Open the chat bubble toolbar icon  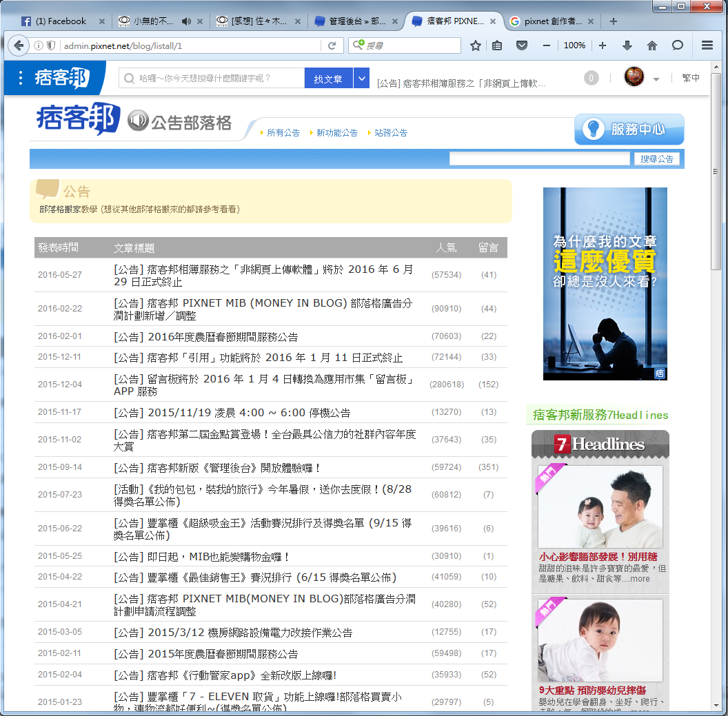[678, 45]
